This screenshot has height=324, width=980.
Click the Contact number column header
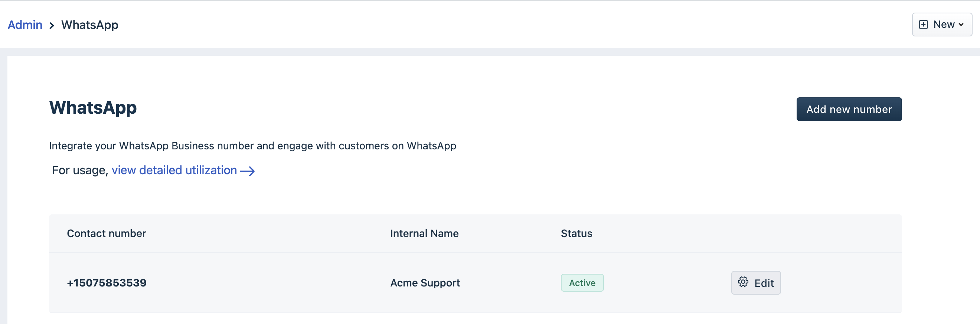click(107, 233)
